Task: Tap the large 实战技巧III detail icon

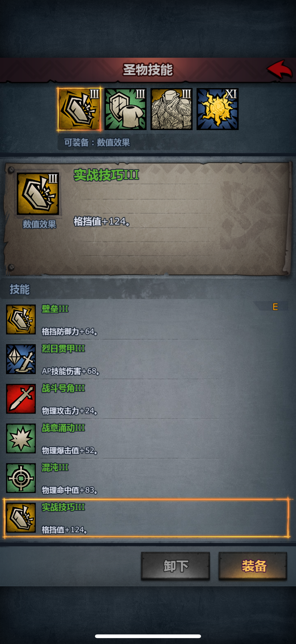Action: (38, 194)
